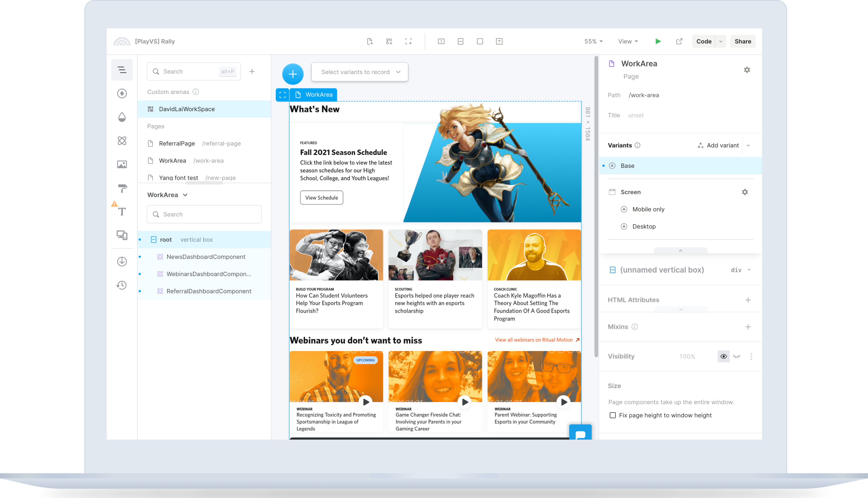Select NewsDashboardComponent in outline
The image size is (868, 498).
click(x=204, y=257)
